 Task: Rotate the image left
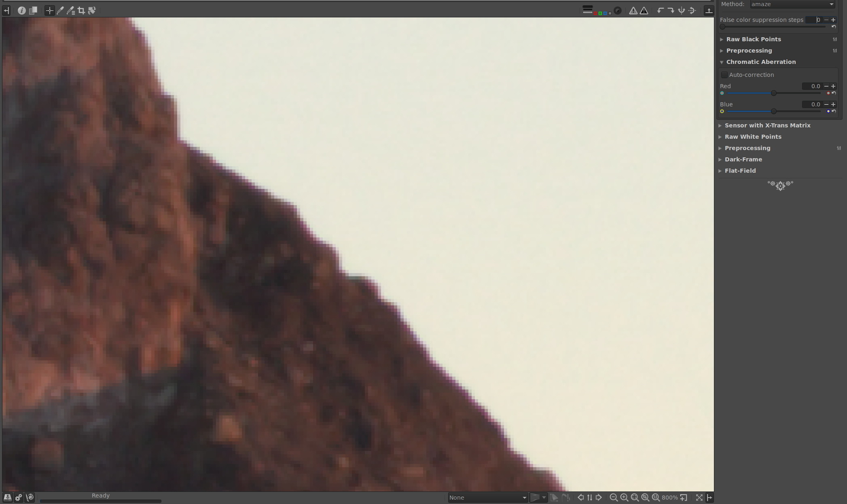661,11
